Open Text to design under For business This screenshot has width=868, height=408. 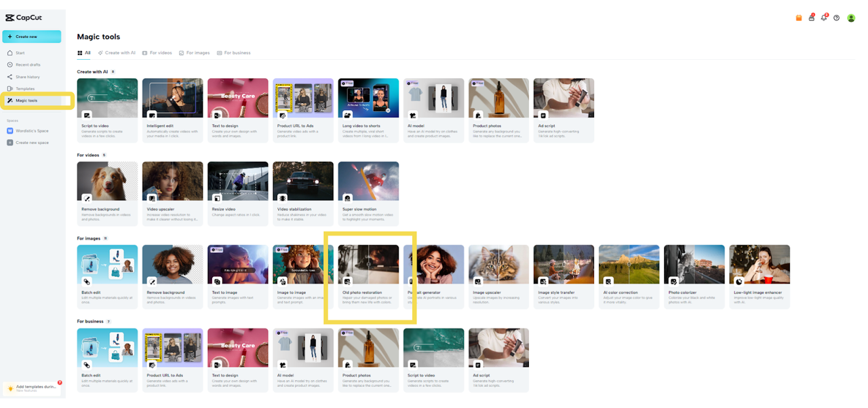coord(237,360)
